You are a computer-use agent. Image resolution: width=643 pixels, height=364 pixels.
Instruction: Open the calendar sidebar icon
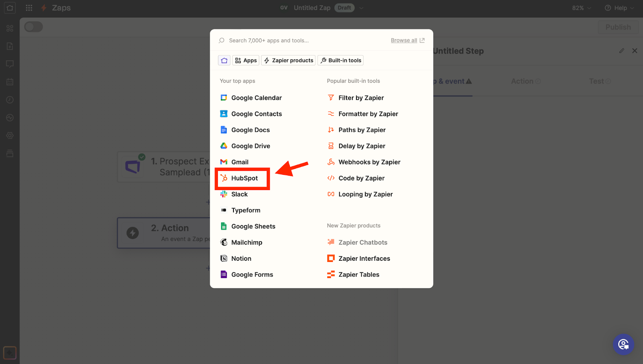[10, 82]
